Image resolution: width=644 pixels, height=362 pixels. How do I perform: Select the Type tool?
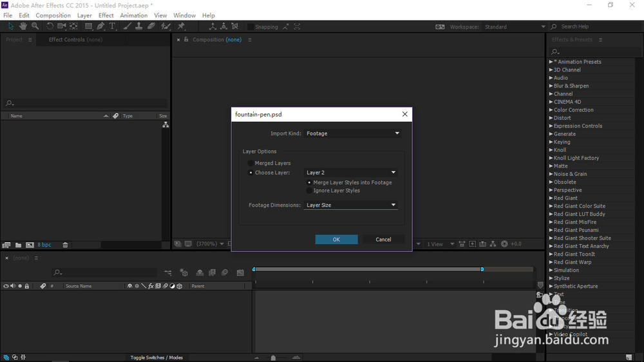112,26
